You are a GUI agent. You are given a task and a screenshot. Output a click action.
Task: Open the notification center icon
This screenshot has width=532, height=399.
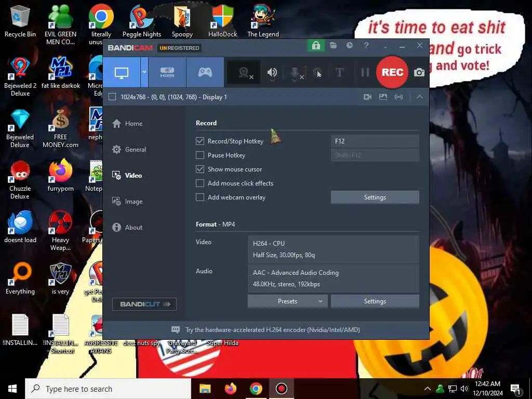pos(515,389)
